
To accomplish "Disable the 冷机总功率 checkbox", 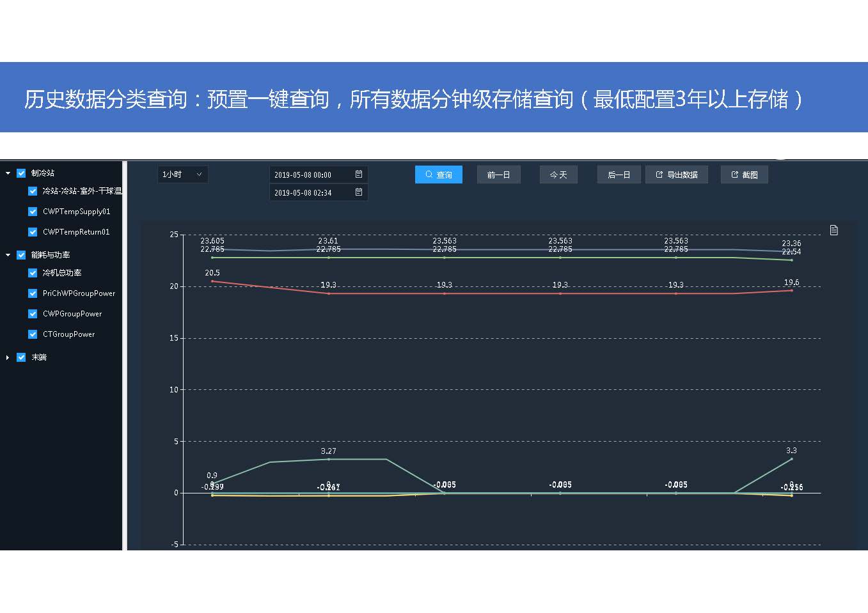I will [33, 273].
